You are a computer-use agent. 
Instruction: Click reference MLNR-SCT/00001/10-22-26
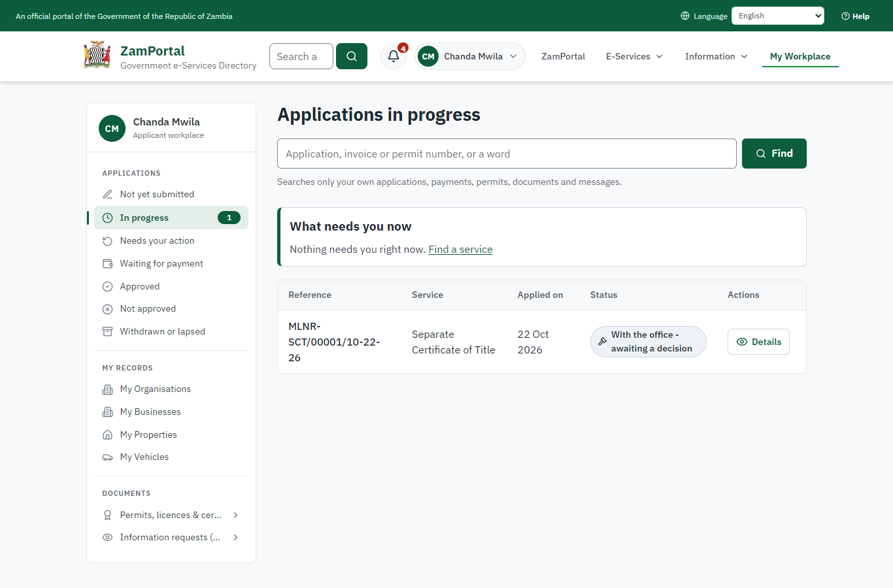click(x=334, y=342)
